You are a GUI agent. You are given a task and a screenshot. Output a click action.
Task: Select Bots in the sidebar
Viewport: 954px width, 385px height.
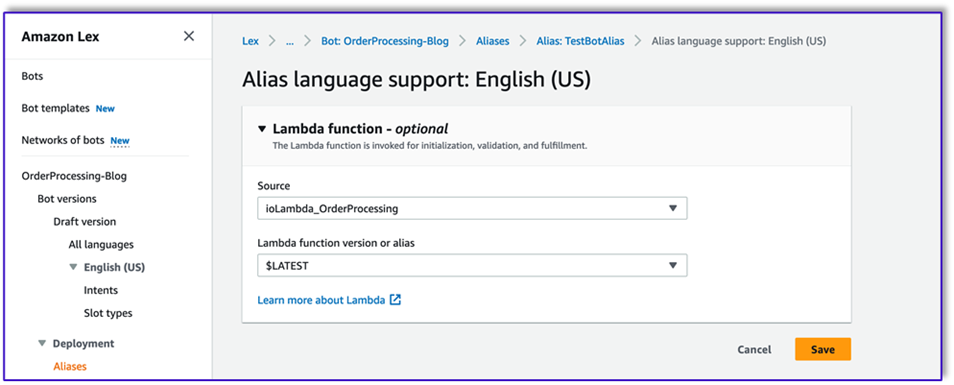[32, 76]
